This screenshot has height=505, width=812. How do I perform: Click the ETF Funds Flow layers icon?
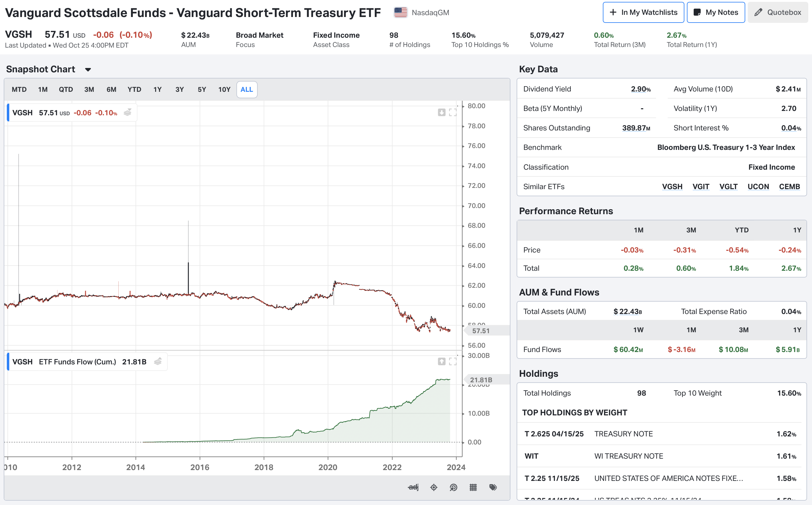pos(158,361)
